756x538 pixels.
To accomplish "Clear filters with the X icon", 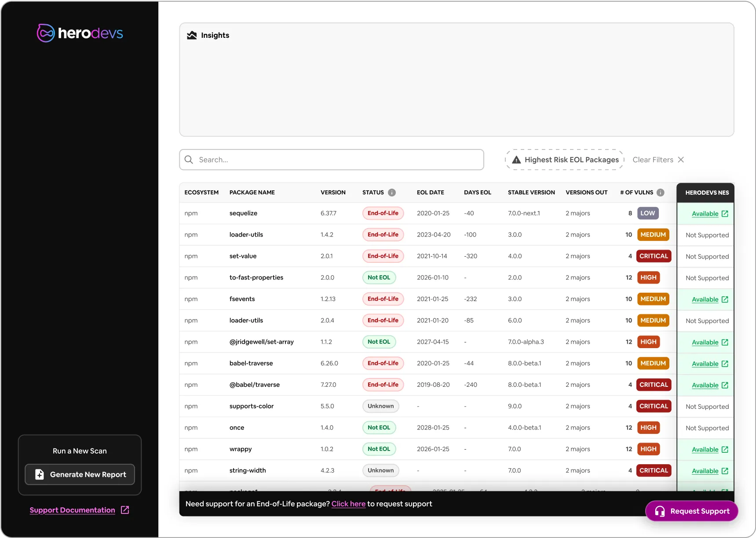I will 681,160.
